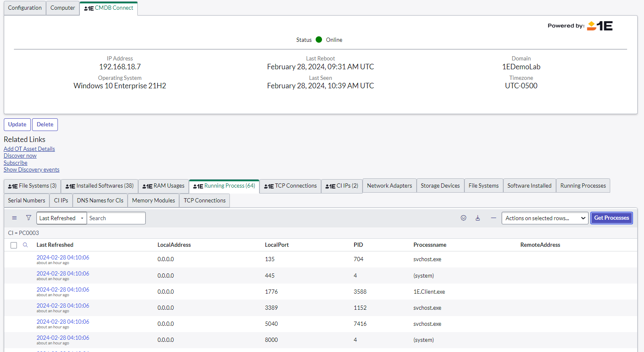Click the Update button
Image resolution: width=644 pixels, height=352 pixels.
pyautogui.click(x=17, y=125)
